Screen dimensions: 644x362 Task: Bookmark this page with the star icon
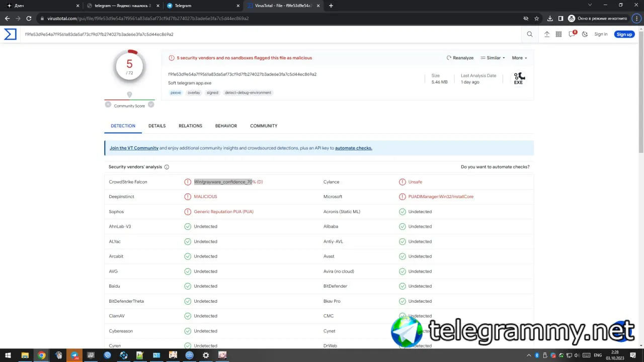[x=536, y=19]
